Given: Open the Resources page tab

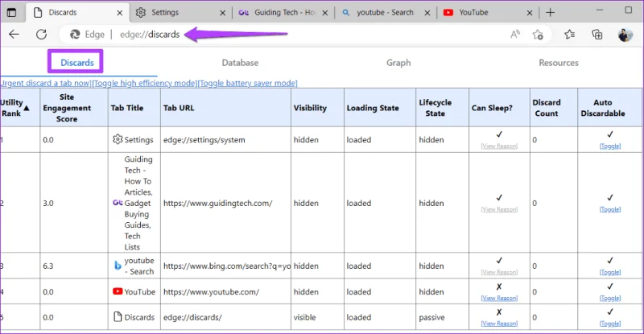Looking at the screenshot, I should [559, 63].
